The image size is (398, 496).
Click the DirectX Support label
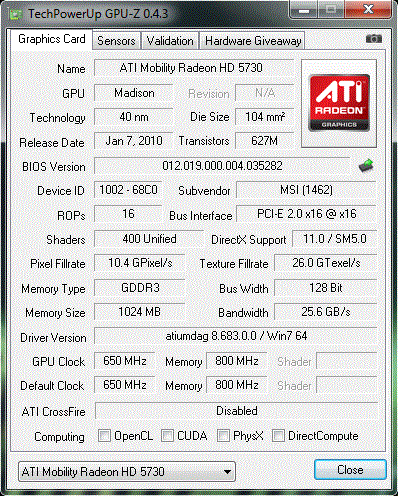pos(249,240)
